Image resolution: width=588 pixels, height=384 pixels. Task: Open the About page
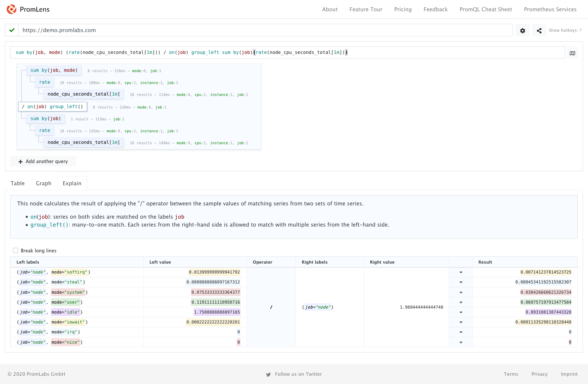pyautogui.click(x=330, y=9)
